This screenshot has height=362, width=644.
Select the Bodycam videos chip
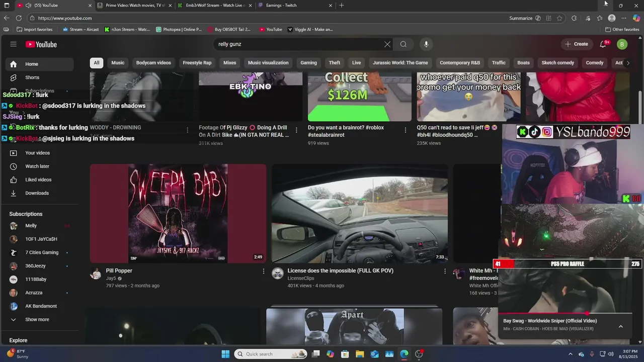153,63
